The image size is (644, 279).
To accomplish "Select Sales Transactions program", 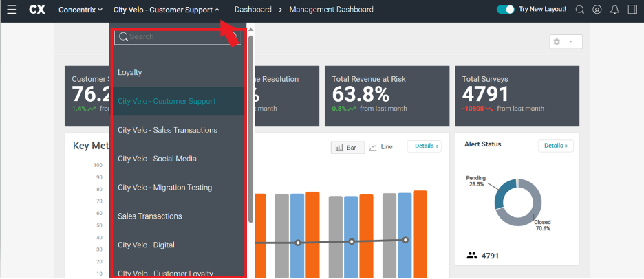I will point(179,216).
